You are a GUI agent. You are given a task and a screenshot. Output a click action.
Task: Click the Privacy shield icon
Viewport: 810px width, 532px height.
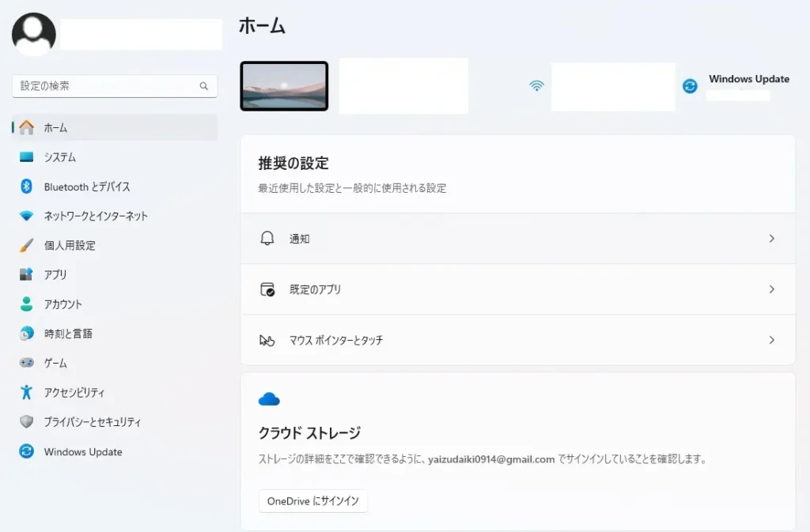[26, 421]
